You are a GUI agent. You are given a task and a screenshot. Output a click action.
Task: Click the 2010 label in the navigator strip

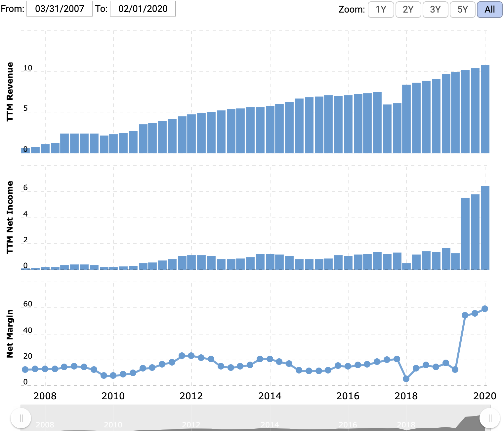[113, 425]
